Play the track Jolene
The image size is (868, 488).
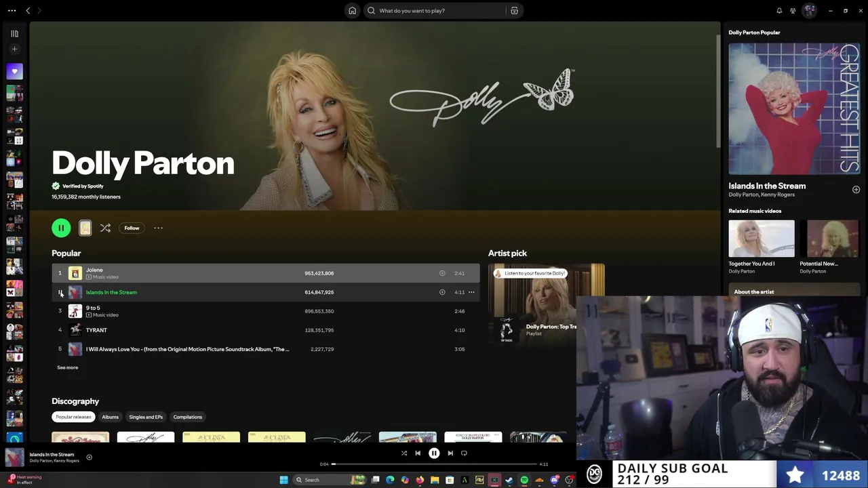[60, 273]
